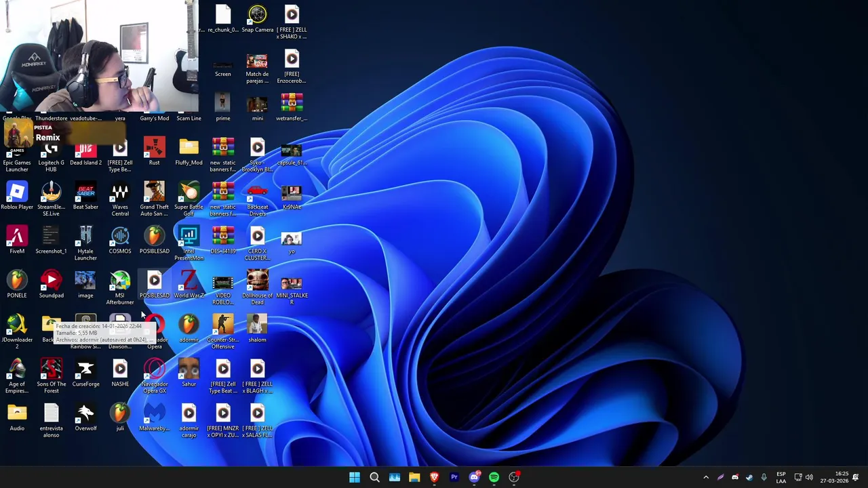Select the shalom image file
868x488 pixels.
coord(257,329)
